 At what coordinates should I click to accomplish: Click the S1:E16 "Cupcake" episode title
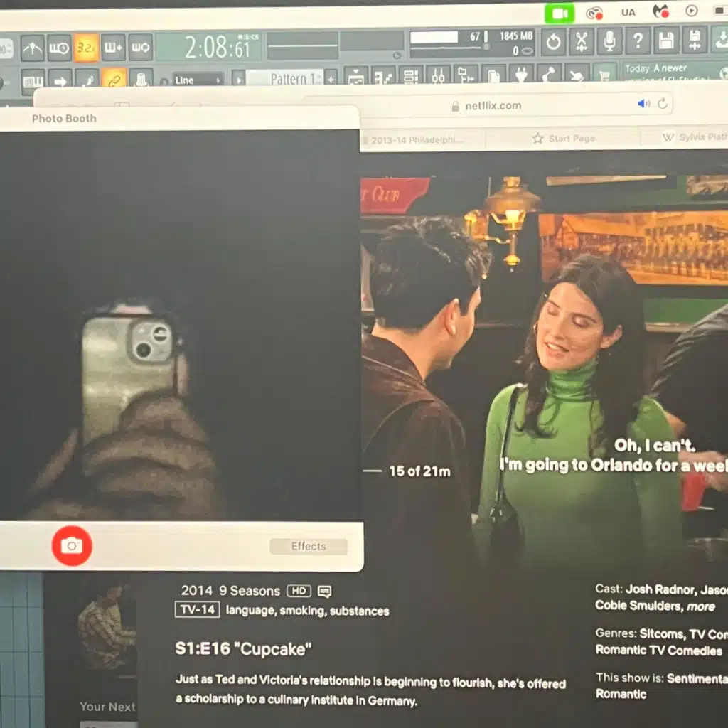point(243,648)
